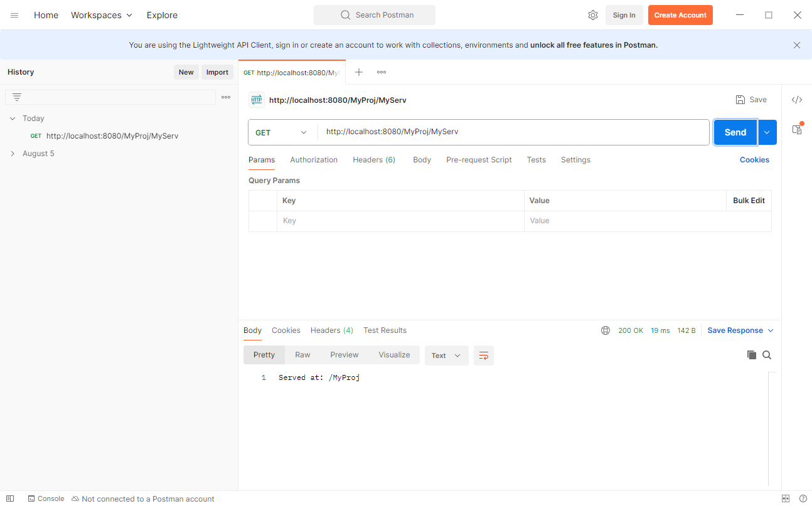The image size is (812, 506).
Task: Click the search magnifier in Search Postman
Action: pyautogui.click(x=346, y=15)
